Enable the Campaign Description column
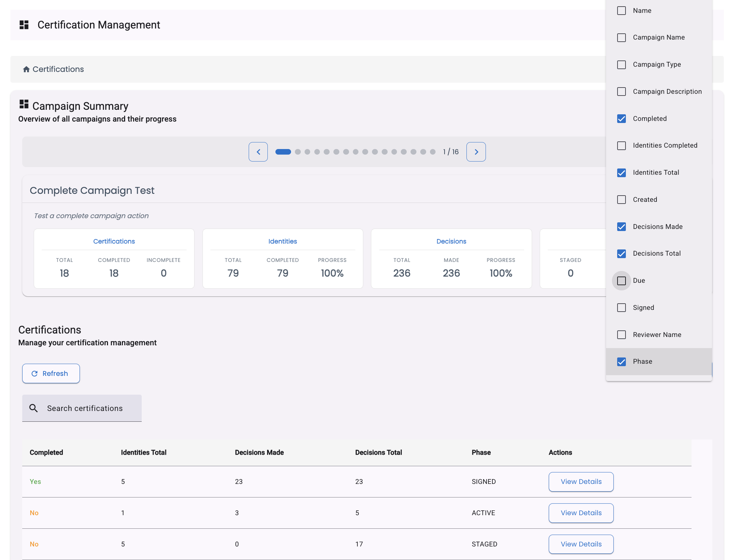Screen dimensions: 737x560 click(621, 91)
